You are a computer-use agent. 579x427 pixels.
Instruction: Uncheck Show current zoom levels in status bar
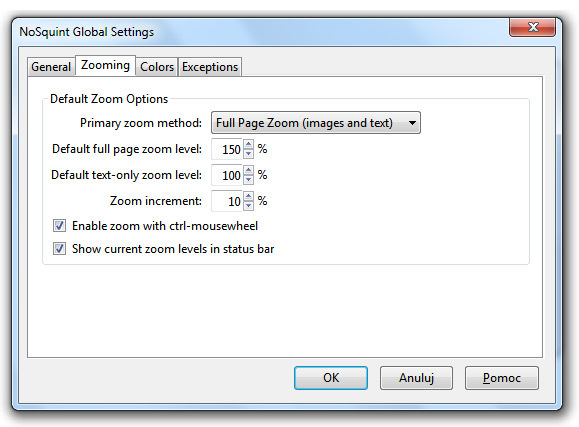pos(59,249)
